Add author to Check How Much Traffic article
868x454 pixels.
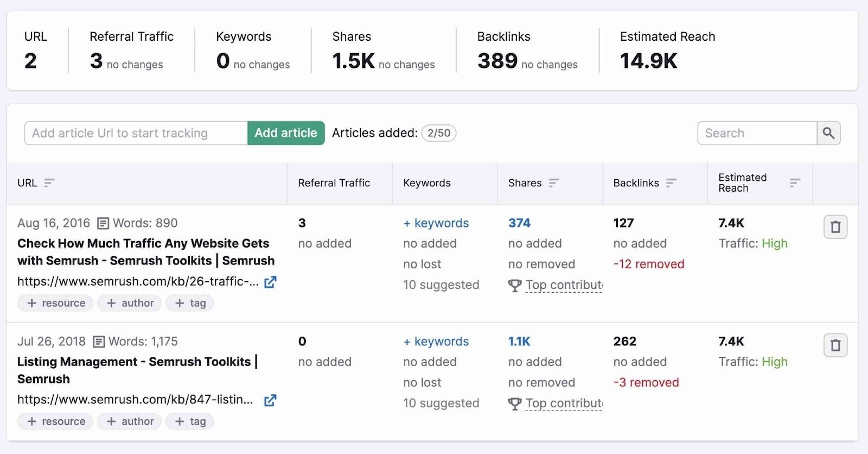click(129, 303)
